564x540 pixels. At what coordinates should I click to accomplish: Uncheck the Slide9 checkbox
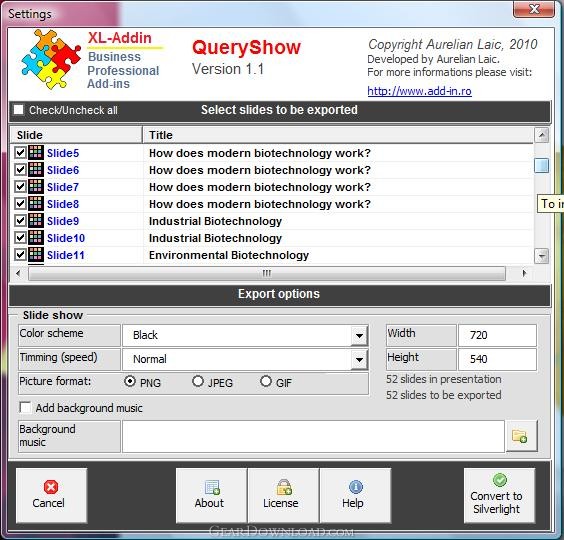tap(20, 221)
